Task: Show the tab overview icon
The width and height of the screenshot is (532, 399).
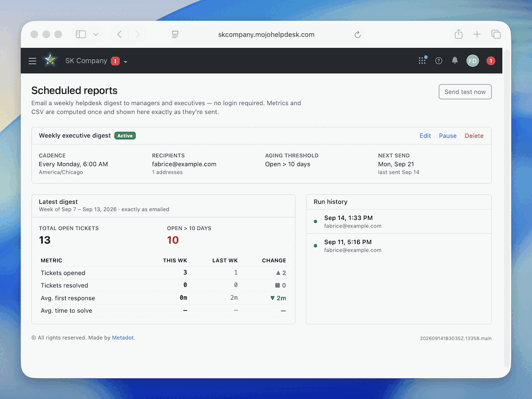Action: (496, 34)
